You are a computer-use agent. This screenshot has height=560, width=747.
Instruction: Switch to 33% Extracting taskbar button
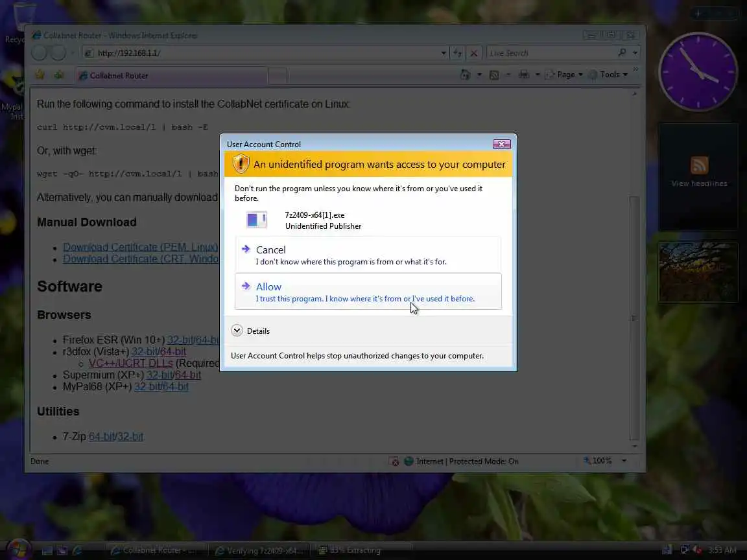coord(363,550)
